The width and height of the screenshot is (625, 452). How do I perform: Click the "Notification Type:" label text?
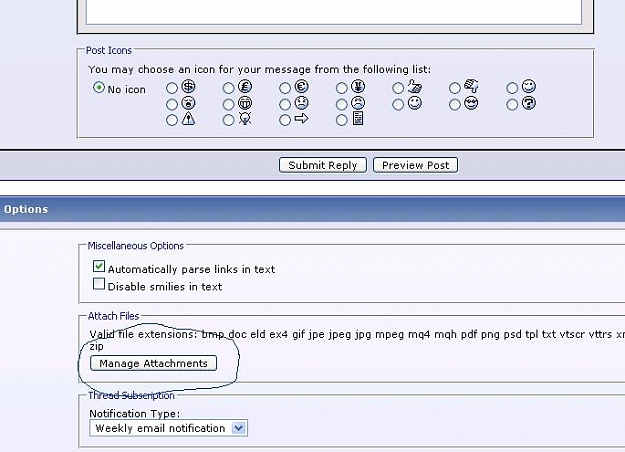click(x=135, y=413)
